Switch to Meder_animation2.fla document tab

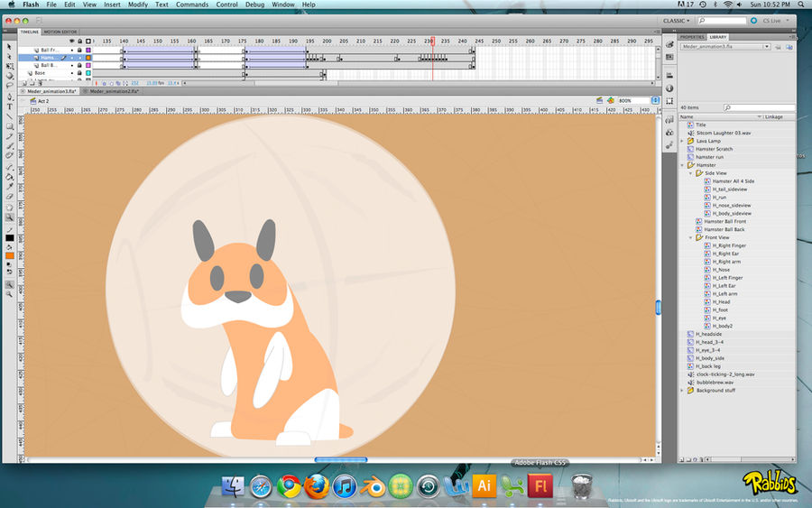click(x=114, y=91)
